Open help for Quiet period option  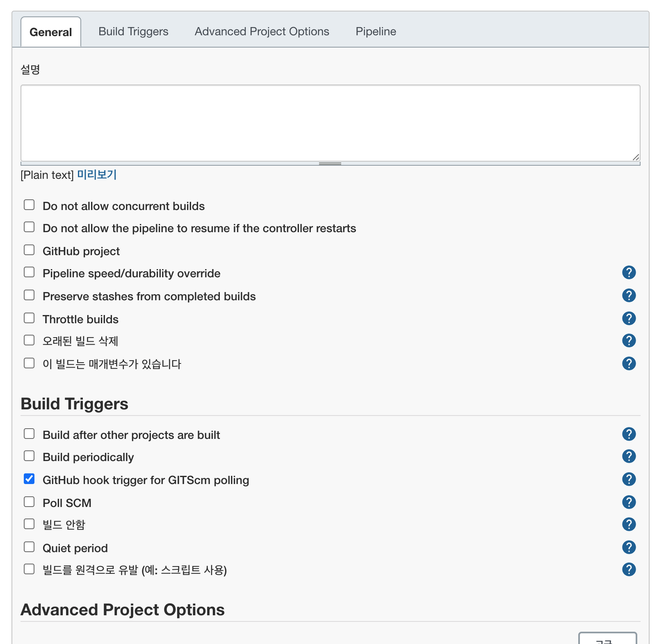[629, 547]
